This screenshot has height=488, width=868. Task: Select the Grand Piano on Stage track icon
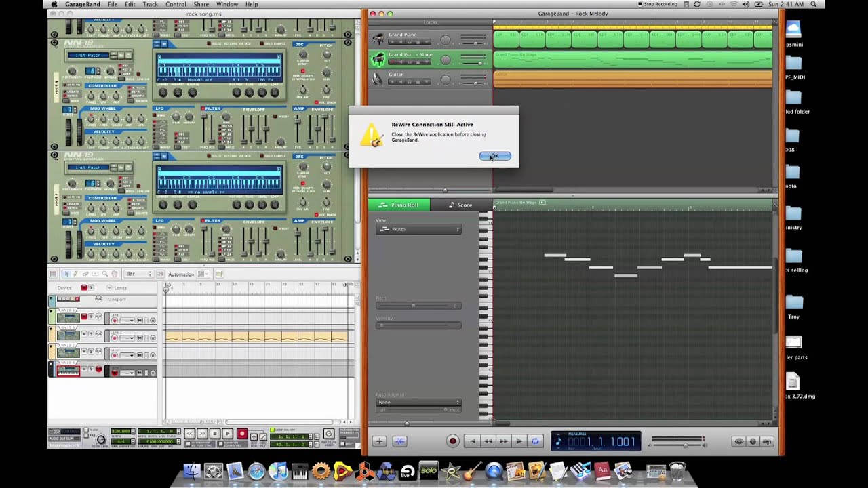[x=378, y=60]
